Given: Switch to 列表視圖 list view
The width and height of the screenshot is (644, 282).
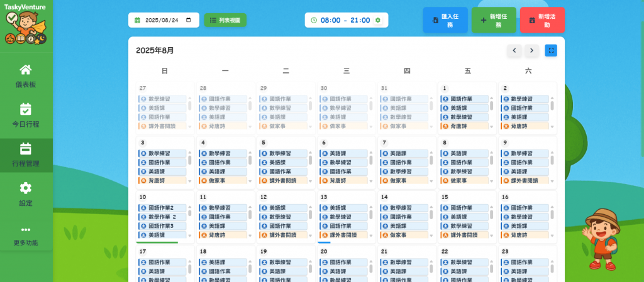Looking at the screenshot, I should 225,20.
